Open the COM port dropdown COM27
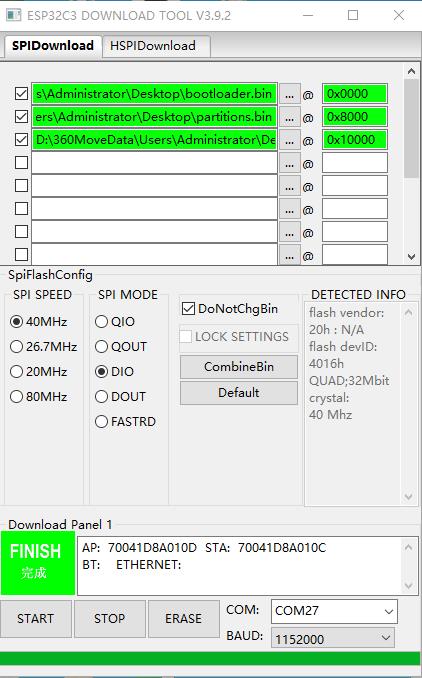422x678 pixels. (334, 611)
